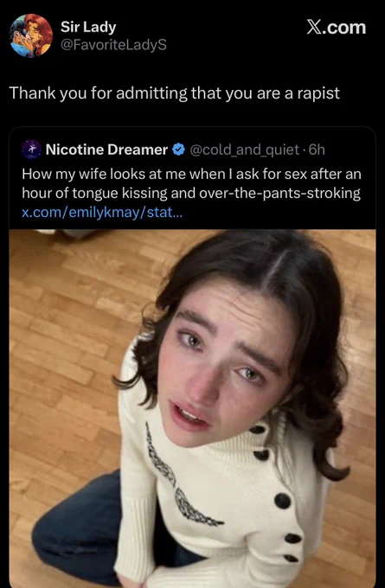Screen dimensions: 385x588
Task: Follow the x.com/emilykmay/stat... link
Action: [x=102, y=212]
